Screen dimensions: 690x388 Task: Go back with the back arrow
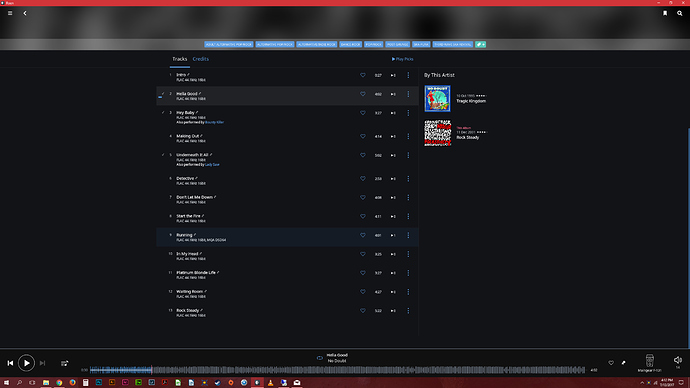25,13
